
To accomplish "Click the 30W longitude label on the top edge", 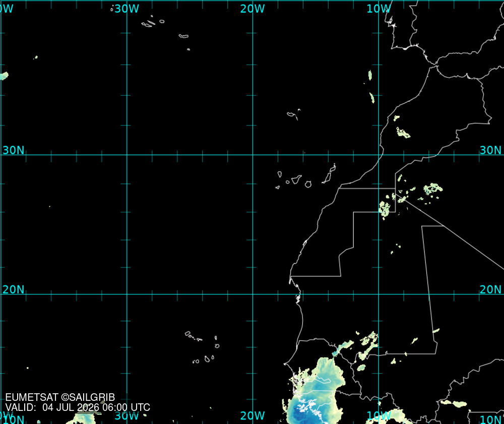I will click(x=127, y=9).
